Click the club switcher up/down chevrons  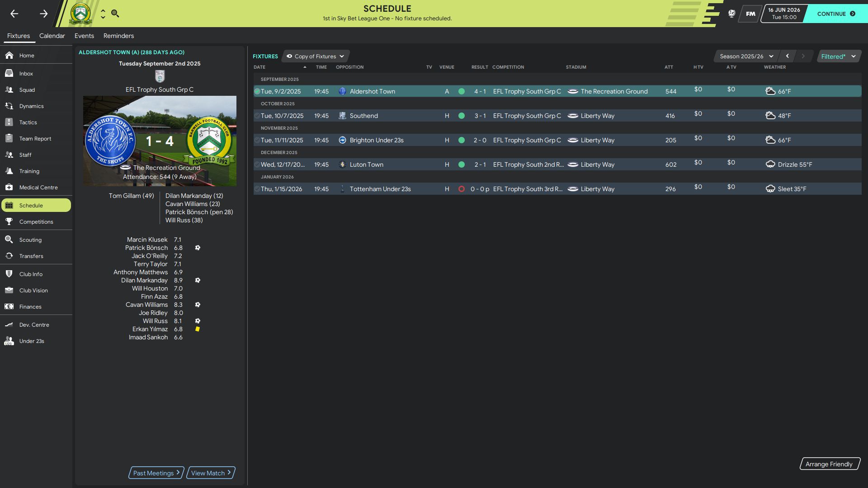(x=103, y=14)
